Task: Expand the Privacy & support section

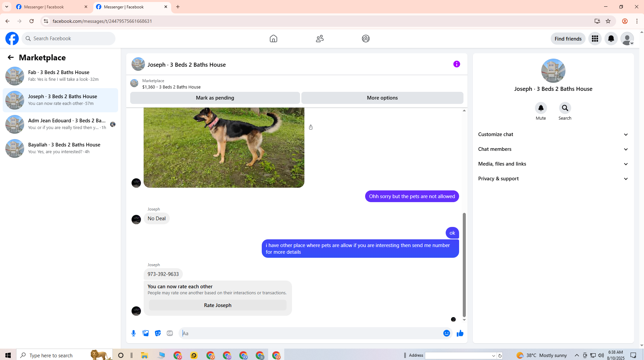Action: point(553,179)
